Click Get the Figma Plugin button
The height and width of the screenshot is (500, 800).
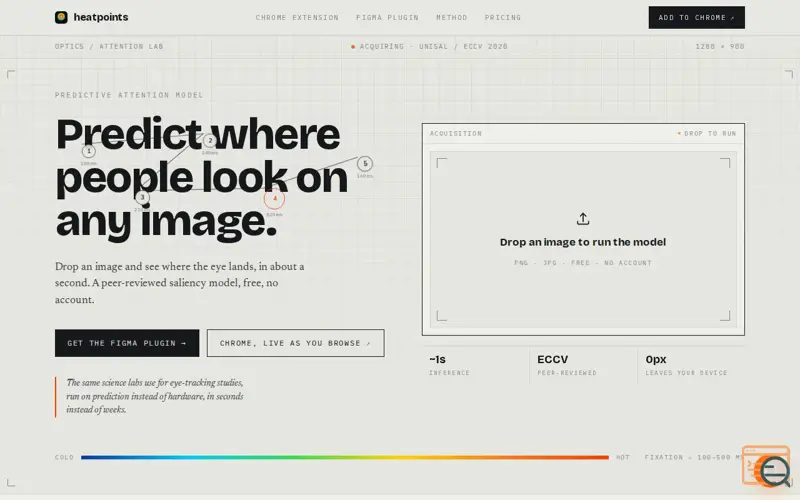(x=127, y=343)
